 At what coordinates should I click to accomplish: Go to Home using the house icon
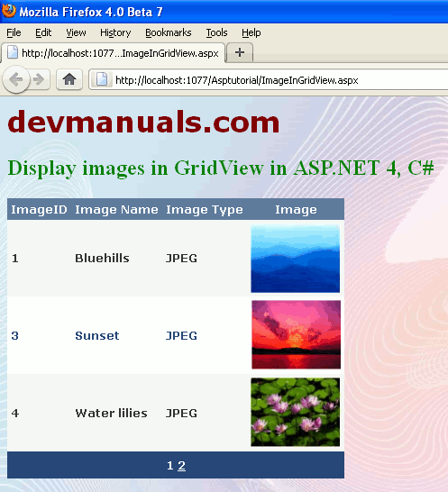[x=69, y=79]
